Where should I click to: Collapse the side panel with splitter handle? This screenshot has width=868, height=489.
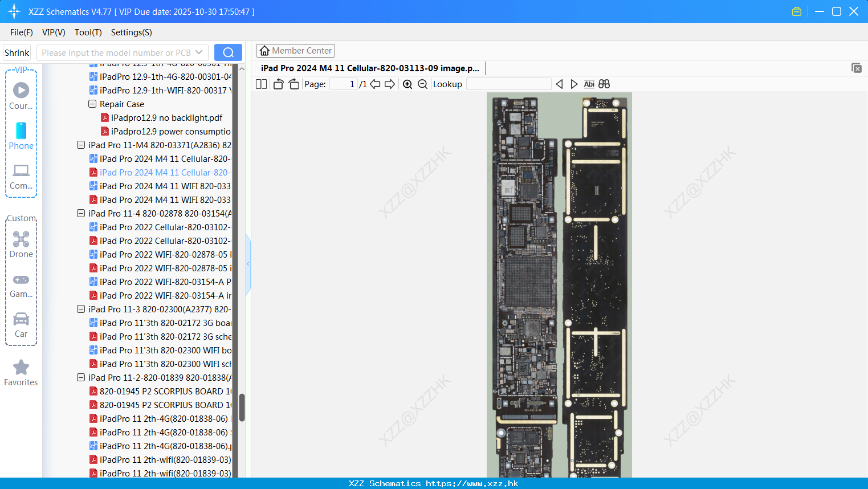[248, 264]
